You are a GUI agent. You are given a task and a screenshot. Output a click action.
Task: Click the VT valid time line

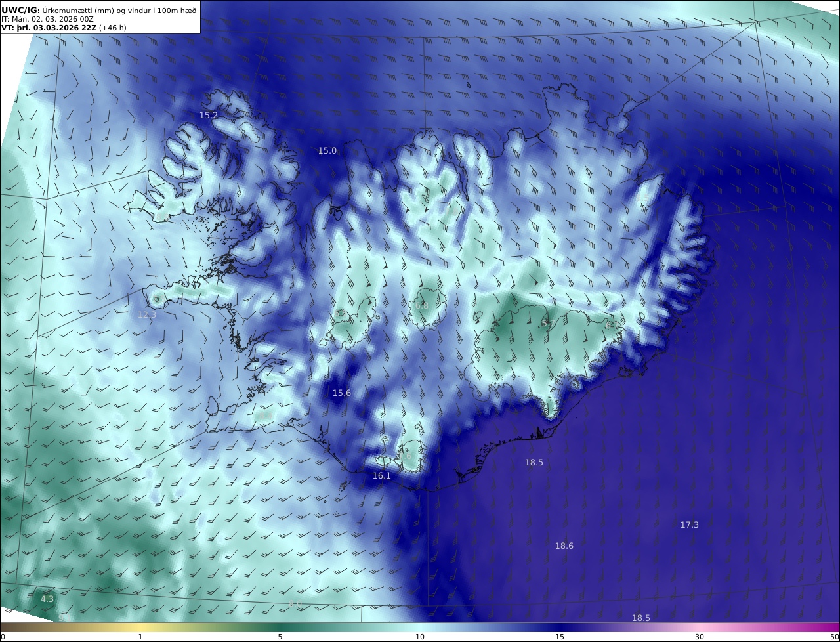pos(64,28)
